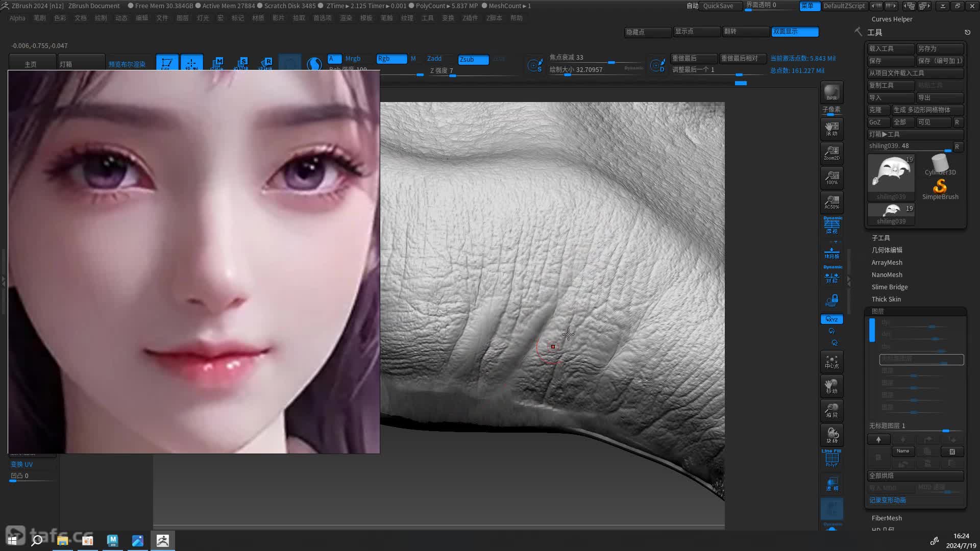Open the Z插件 (ZPlugin) menu
980x551 pixels.
click(x=470, y=18)
